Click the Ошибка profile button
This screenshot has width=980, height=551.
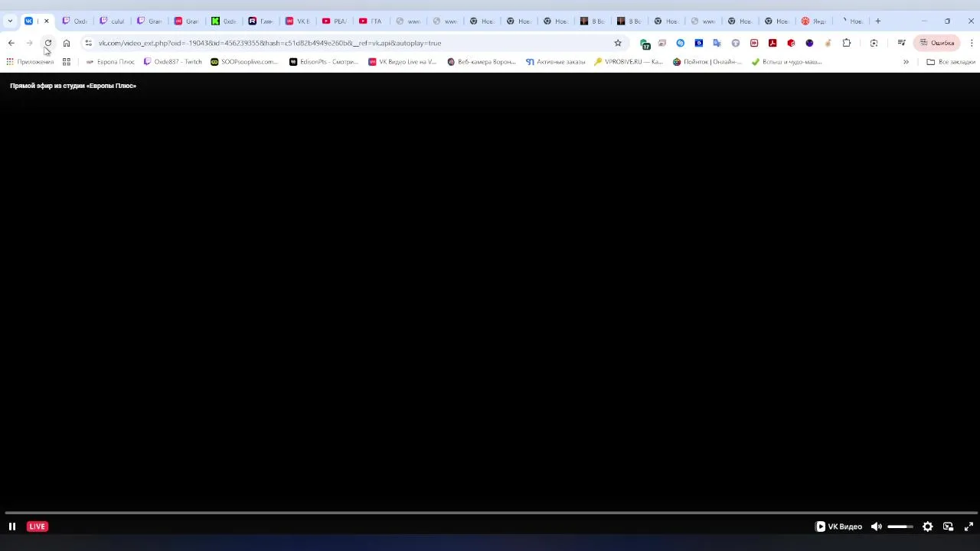[x=937, y=43]
